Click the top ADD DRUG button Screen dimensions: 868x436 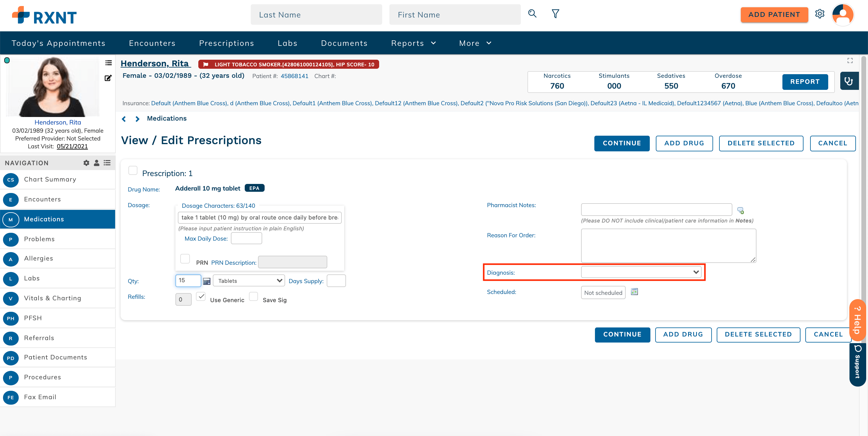[684, 143]
